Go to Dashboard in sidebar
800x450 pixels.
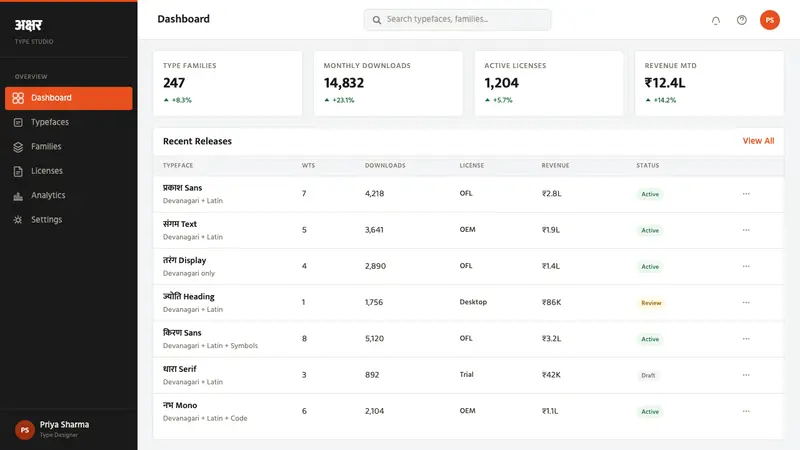pos(68,98)
